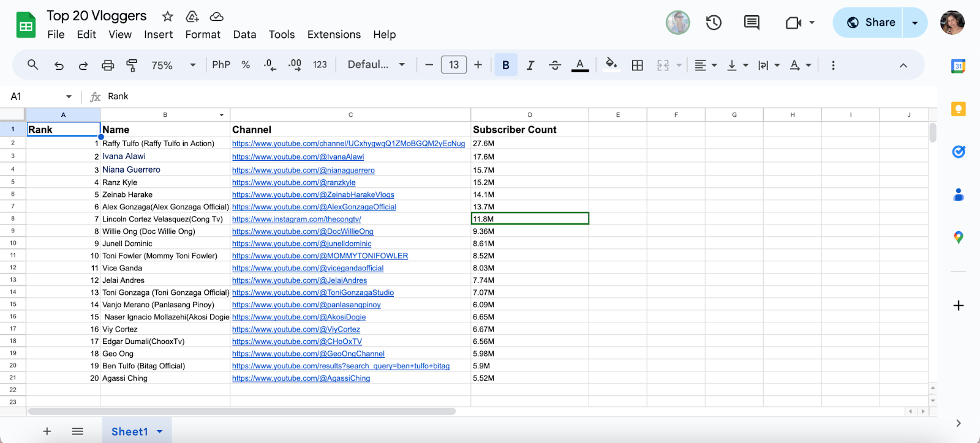980x443 pixels.
Task: Open the Niana Guerrero YouTube link
Action: (303, 171)
